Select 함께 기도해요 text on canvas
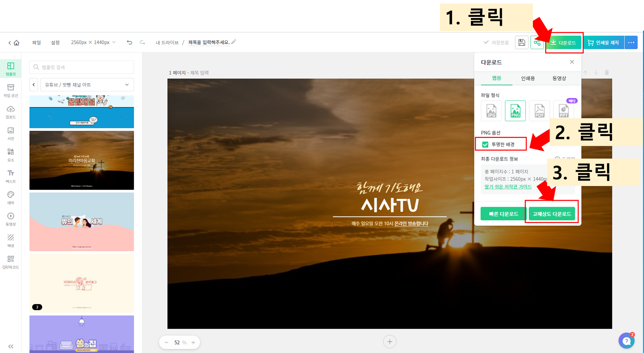Viewport: 644px width, 353px height. [x=389, y=188]
